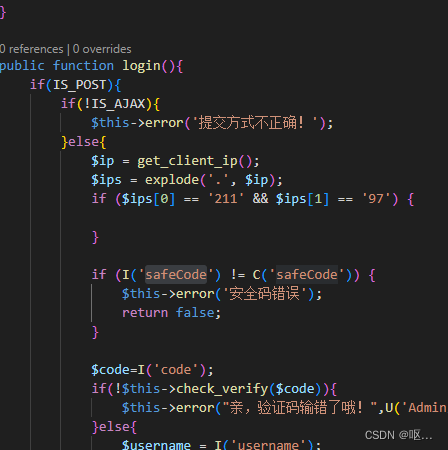The height and width of the screenshot is (450, 448).
Task: Click the safeCode string inside C()
Action: (x=307, y=275)
